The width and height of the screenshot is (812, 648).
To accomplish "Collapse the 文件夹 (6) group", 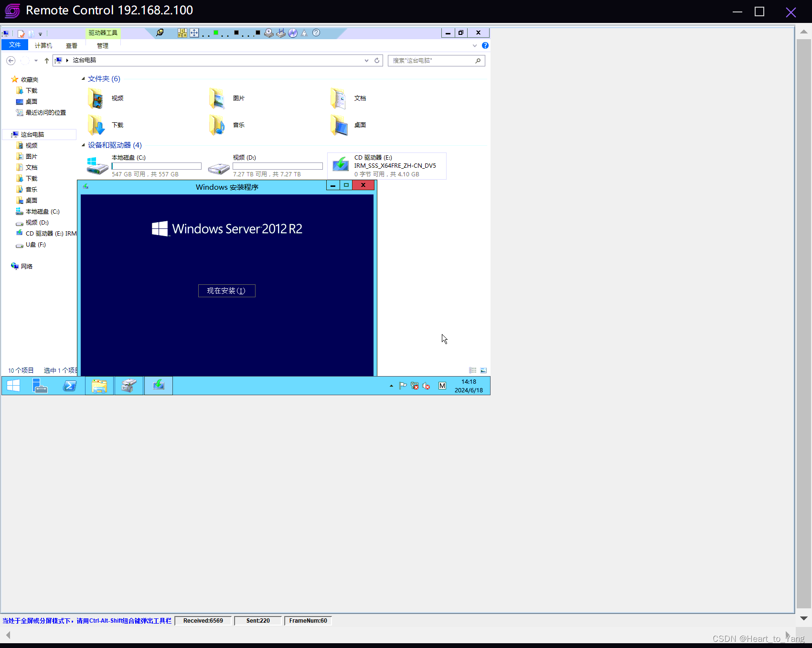I will (83, 79).
